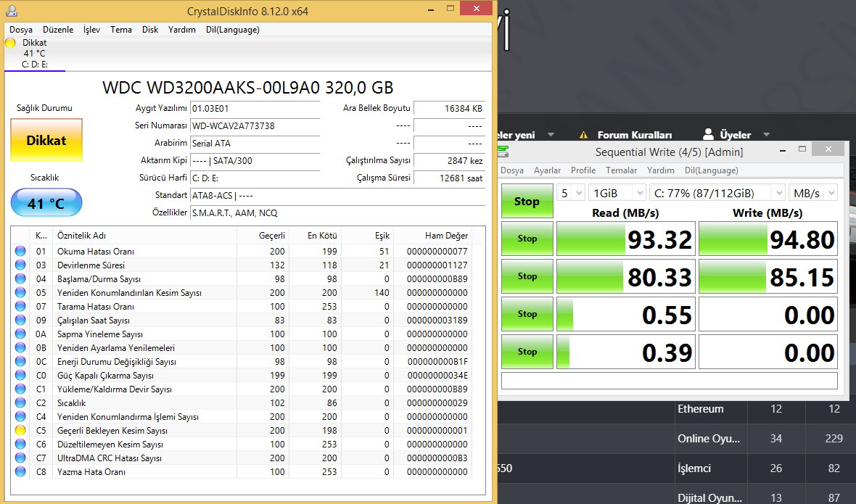Click the 85.15 write result bar

click(x=768, y=276)
